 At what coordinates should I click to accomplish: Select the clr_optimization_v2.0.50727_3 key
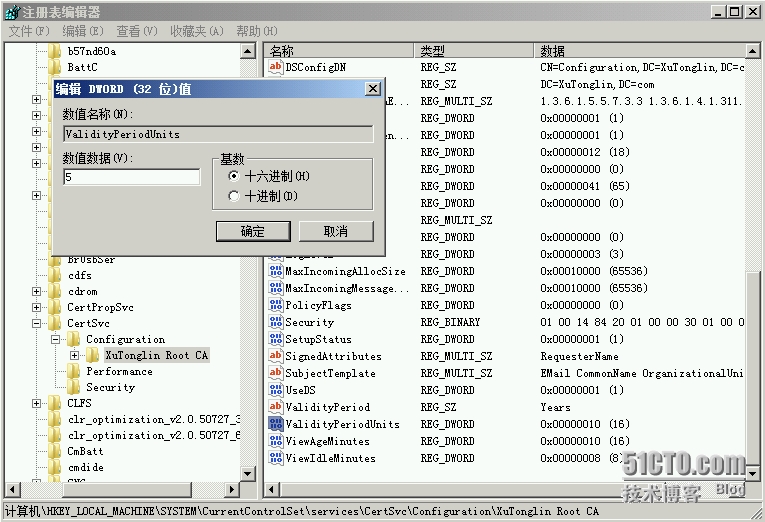click(154, 420)
